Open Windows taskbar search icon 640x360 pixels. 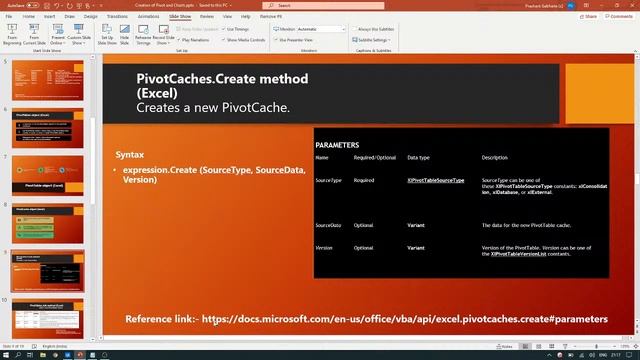point(18,355)
